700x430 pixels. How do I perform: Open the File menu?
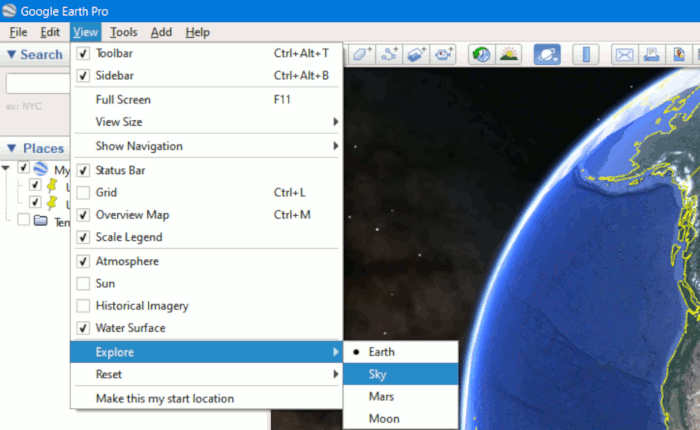point(18,32)
